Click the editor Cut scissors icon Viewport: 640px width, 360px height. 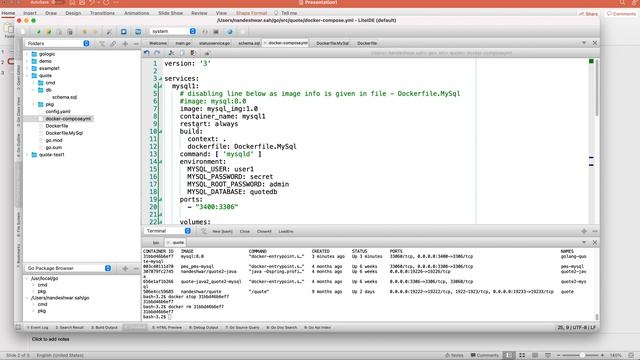point(171,53)
